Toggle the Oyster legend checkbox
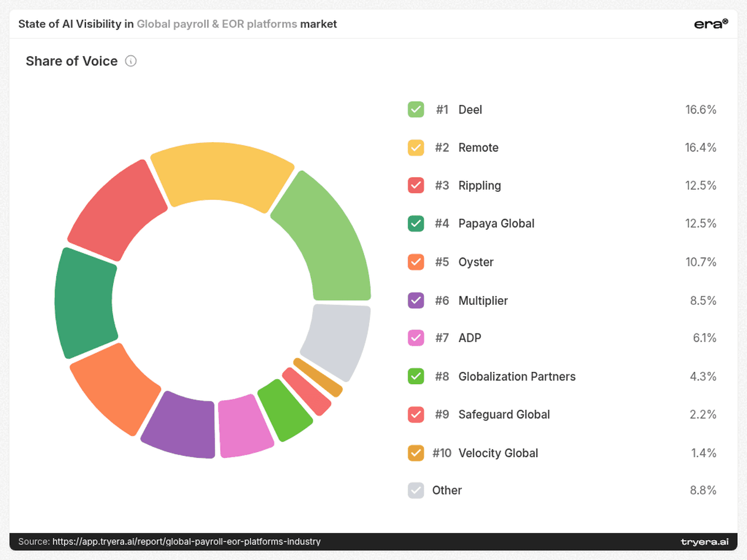 point(416,262)
